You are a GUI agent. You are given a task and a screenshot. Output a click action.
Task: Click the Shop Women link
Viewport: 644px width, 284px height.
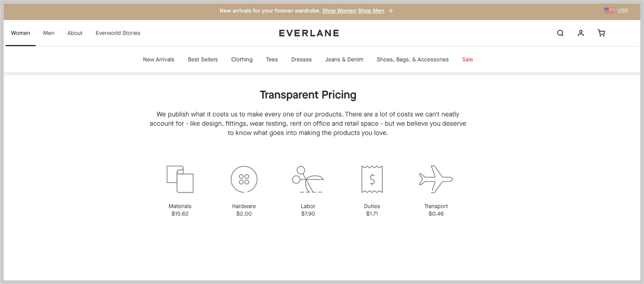click(x=339, y=11)
